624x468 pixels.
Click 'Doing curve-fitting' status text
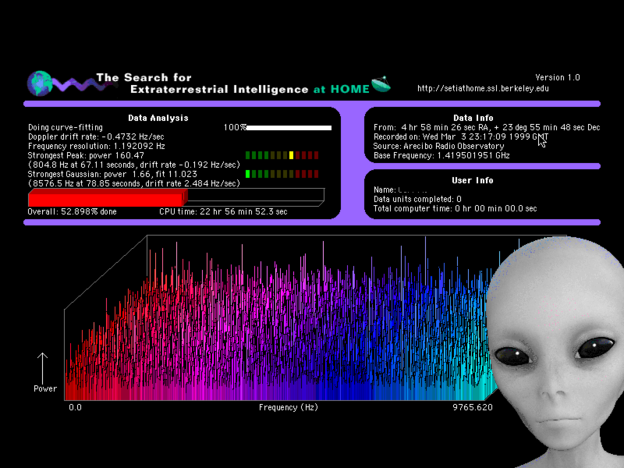[x=65, y=127]
